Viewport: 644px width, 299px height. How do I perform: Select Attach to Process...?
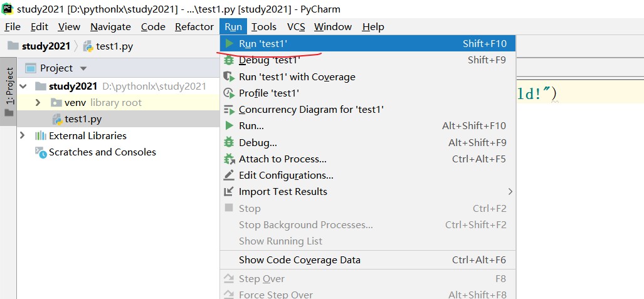pos(368,159)
